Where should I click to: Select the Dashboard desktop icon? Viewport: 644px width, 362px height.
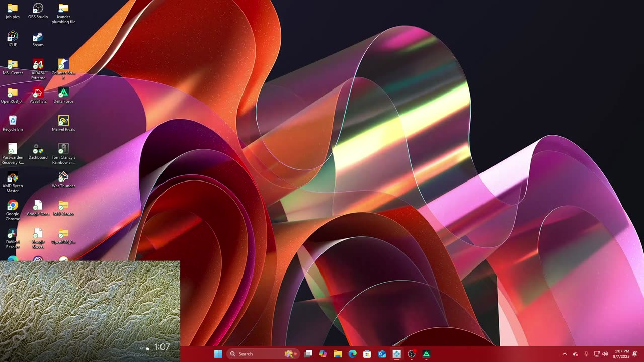click(38, 152)
